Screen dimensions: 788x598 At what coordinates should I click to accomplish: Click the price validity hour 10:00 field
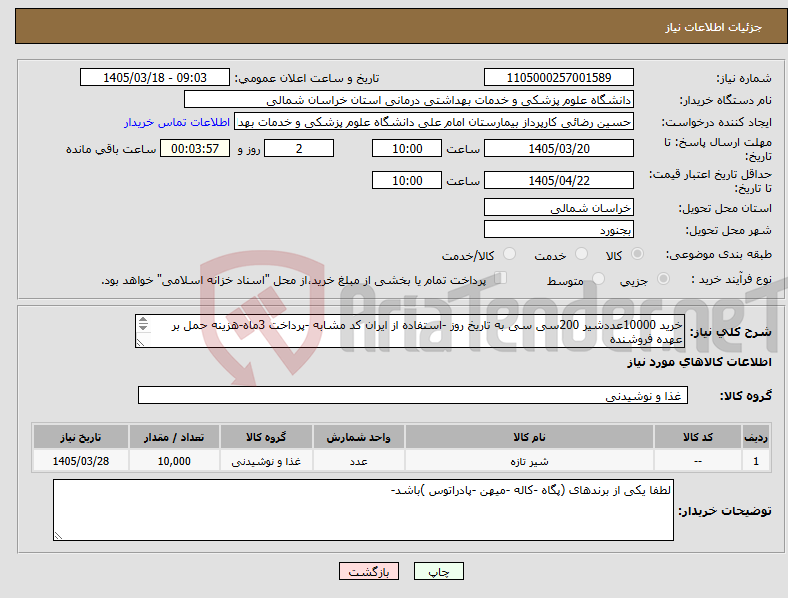(407, 180)
